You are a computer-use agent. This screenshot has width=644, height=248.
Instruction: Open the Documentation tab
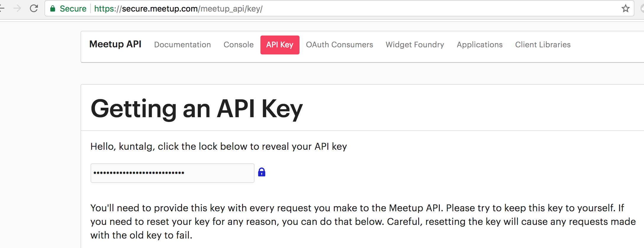(182, 45)
